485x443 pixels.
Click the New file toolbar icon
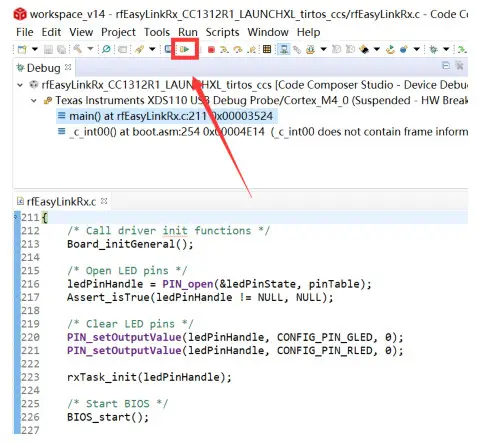(x=22, y=50)
